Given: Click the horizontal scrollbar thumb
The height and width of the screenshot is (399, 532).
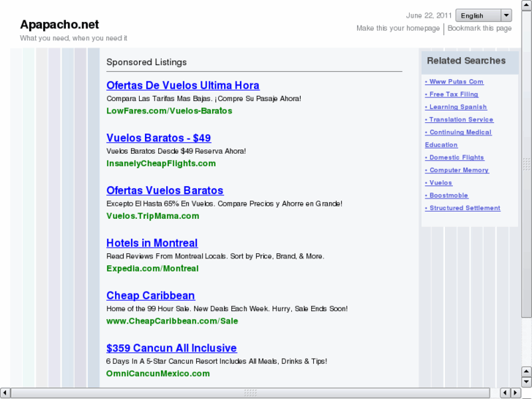Looking at the screenshot, I should point(250,393).
